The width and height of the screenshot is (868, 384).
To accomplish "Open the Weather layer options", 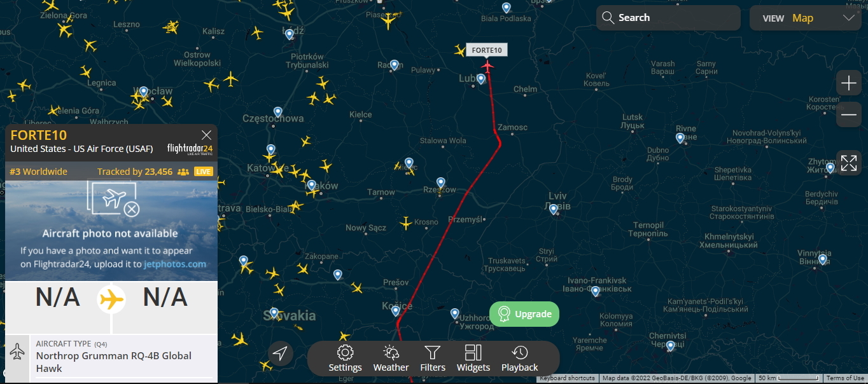I will [391, 359].
